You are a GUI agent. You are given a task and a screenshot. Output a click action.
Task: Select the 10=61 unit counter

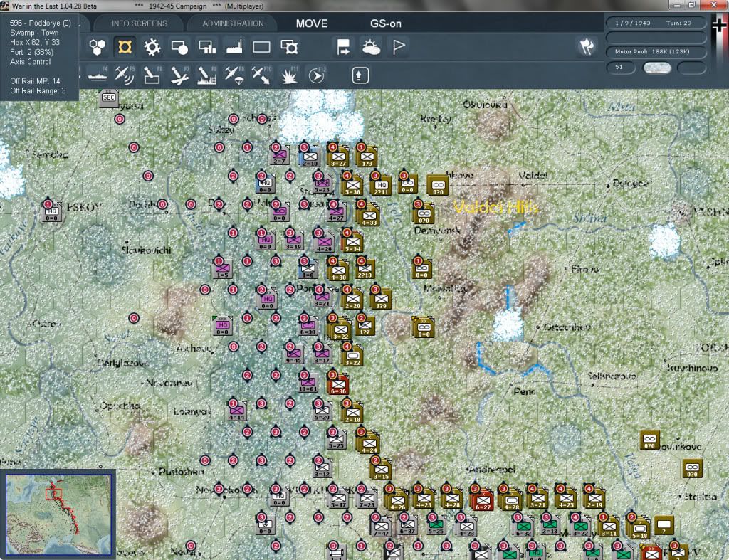pyautogui.click(x=308, y=383)
